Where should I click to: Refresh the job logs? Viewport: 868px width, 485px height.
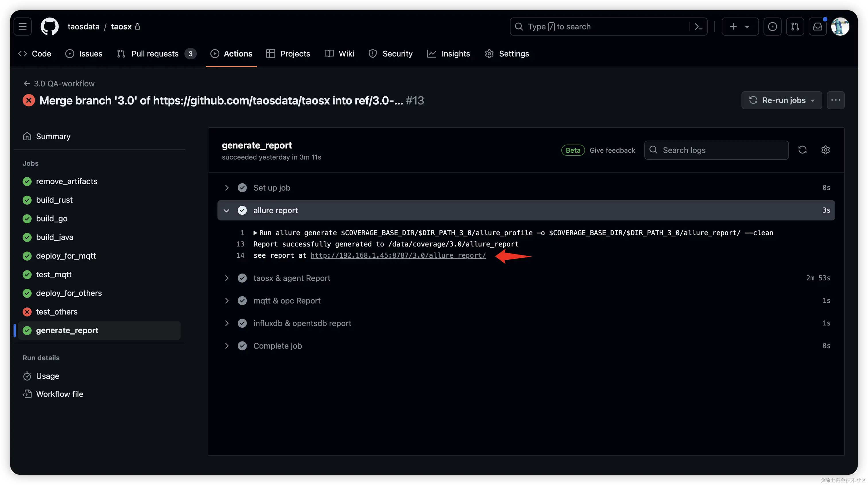[x=802, y=150]
